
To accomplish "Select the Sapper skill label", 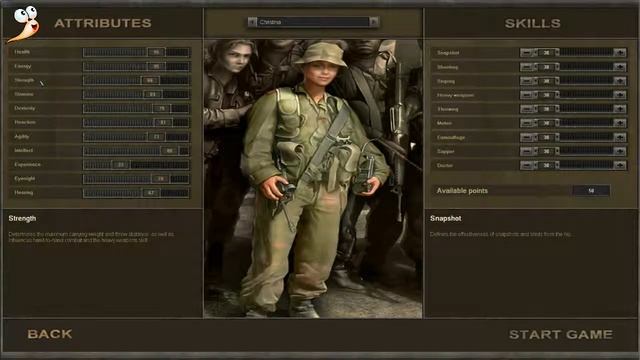I will click(x=445, y=151).
